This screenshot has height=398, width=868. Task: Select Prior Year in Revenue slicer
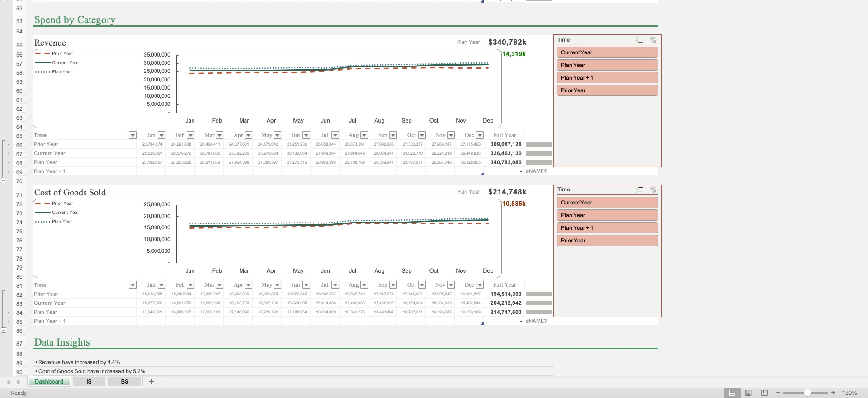pyautogui.click(x=607, y=90)
